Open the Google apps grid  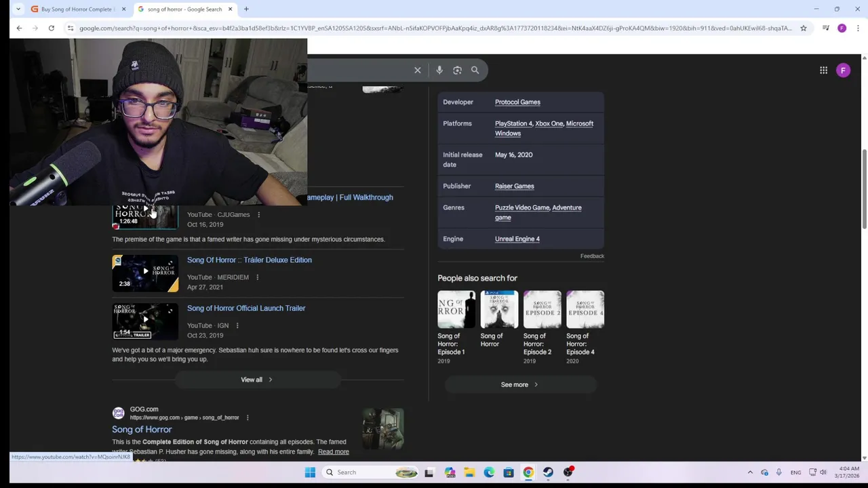click(823, 70)
